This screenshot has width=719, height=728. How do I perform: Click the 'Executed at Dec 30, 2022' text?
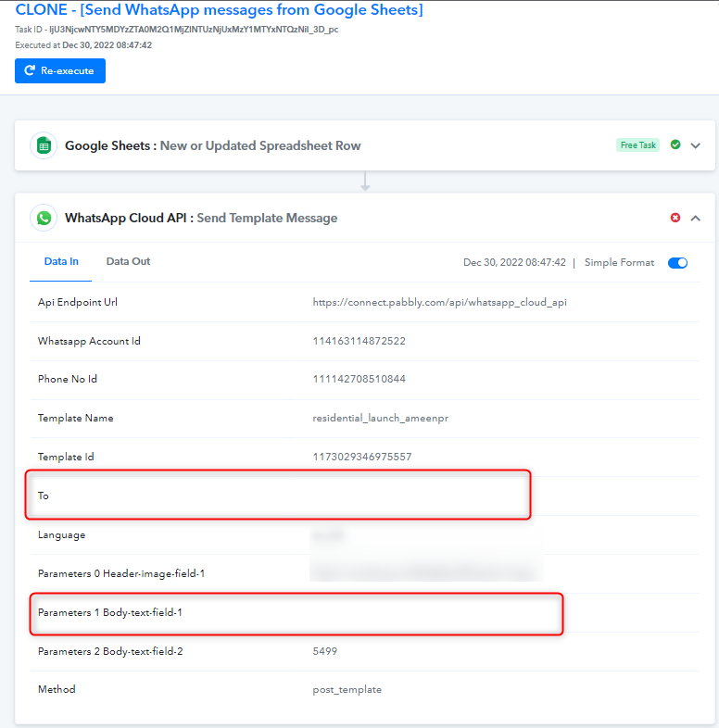point(83,45)
